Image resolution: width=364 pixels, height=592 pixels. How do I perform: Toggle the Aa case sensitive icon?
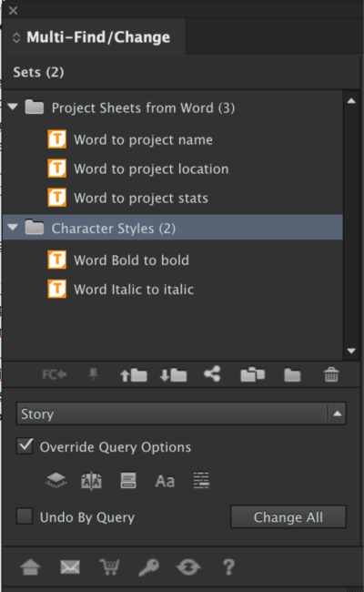coord(165,481)
